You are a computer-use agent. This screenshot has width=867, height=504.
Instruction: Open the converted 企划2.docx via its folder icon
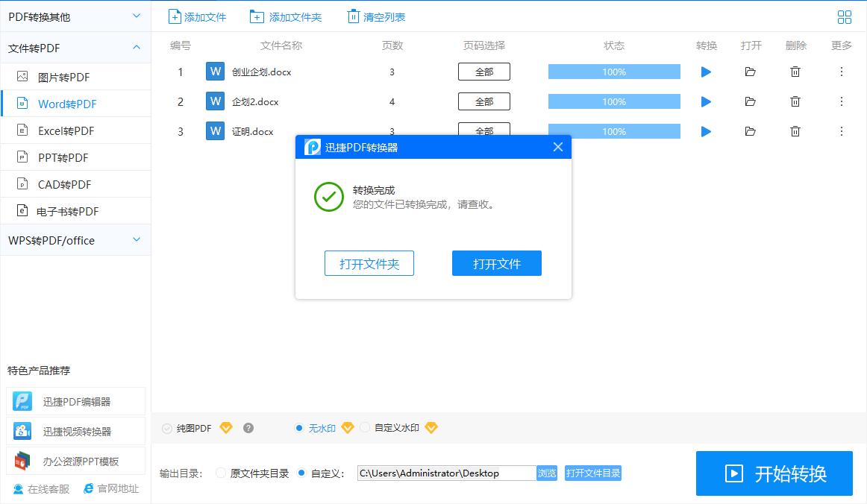(751, 101)
